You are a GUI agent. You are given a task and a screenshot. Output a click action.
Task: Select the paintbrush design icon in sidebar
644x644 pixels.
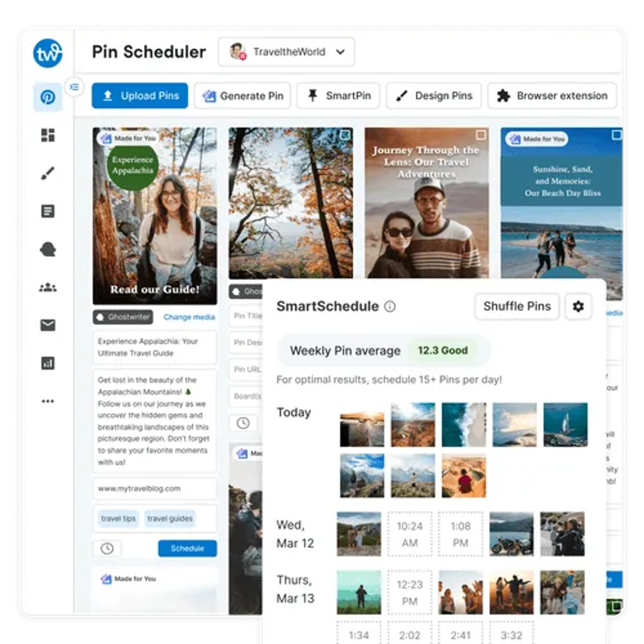48,173
